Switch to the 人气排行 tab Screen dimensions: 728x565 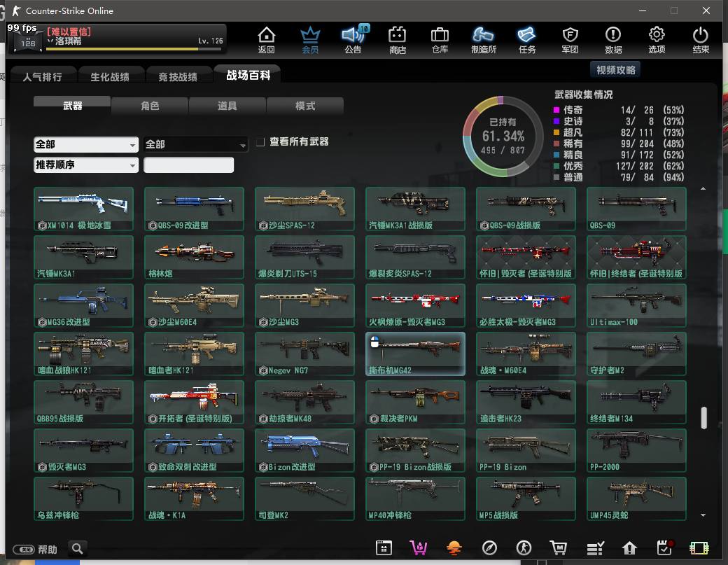pos(42,76)
